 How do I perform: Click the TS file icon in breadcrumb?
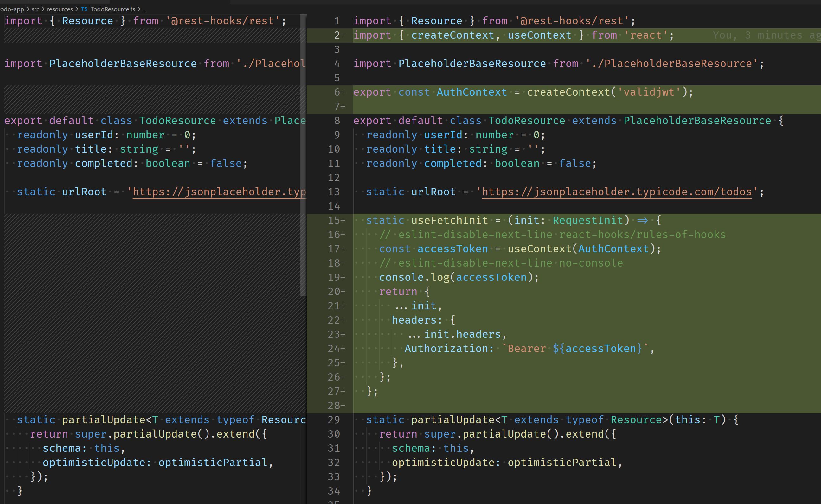[84, 9]
